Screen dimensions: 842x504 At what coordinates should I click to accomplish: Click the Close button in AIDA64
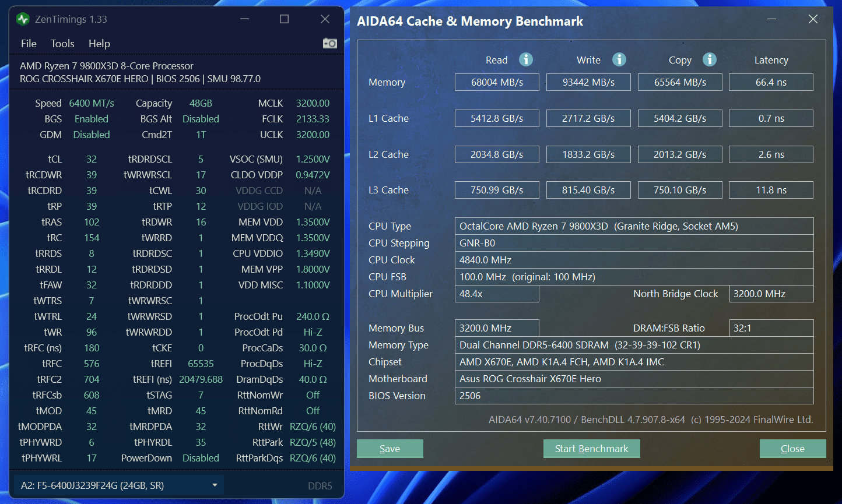[793, 449]
